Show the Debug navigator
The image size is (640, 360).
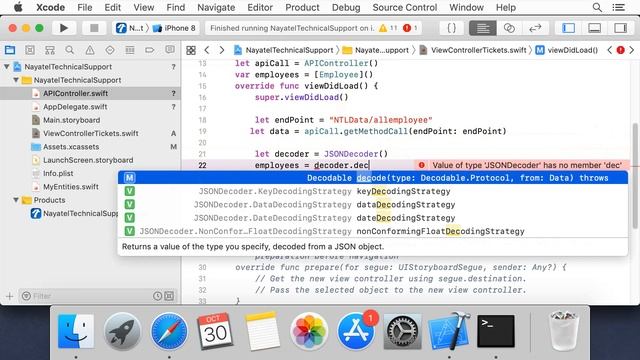pyautogui.click(x=130, y=50)
